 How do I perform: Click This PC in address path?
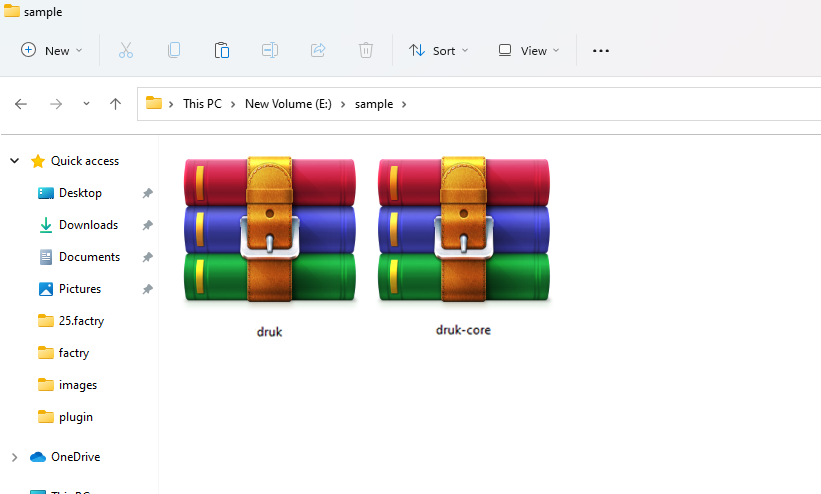202,104
